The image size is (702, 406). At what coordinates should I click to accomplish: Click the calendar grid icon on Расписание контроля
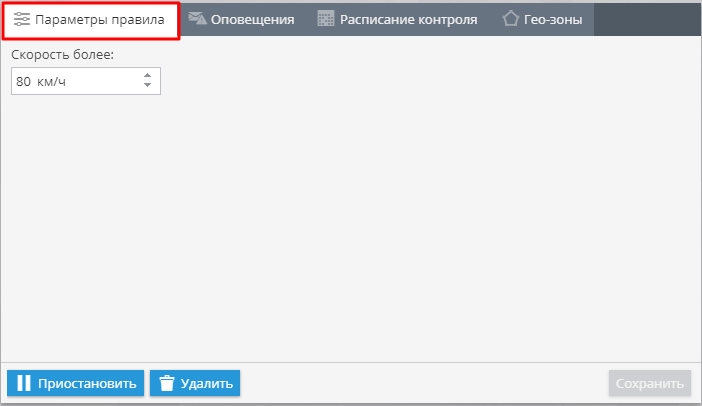click(x=325, y=18)
